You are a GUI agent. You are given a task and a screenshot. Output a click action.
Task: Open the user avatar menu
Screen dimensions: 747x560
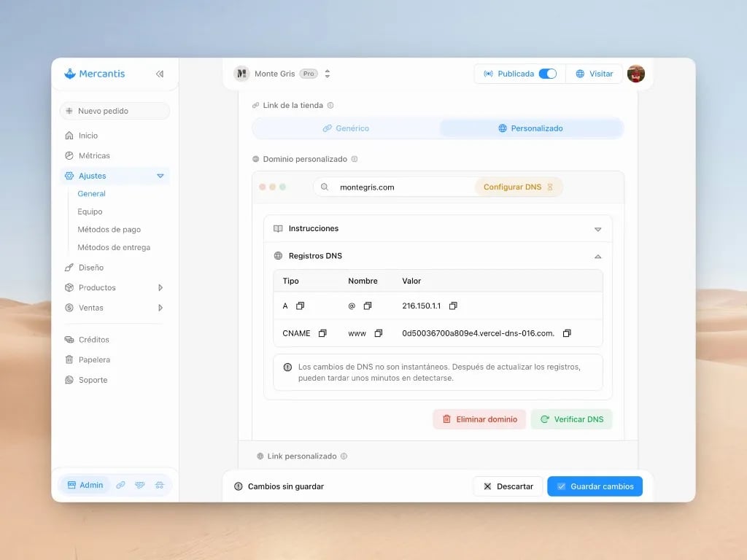(636, 74)
